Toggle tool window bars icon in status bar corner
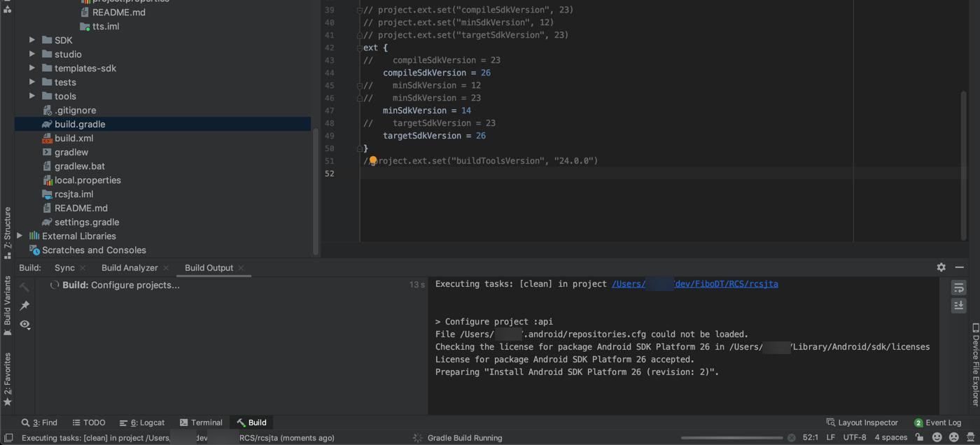The image size is (980, 445). (x=8, y=438)
